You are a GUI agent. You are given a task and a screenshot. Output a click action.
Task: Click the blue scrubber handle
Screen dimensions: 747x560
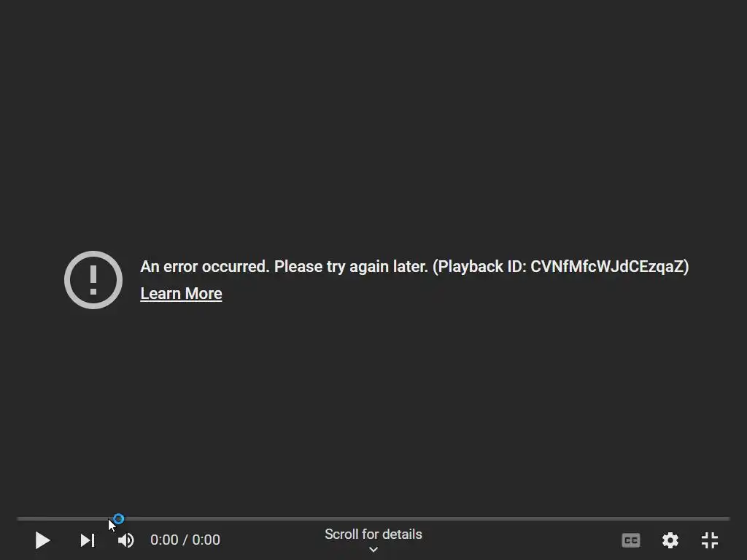click(119, 519)
